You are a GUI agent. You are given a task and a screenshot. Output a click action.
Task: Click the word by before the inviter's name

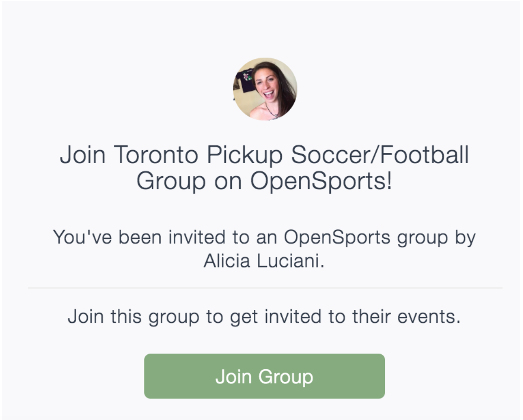(x=464, y=237)
